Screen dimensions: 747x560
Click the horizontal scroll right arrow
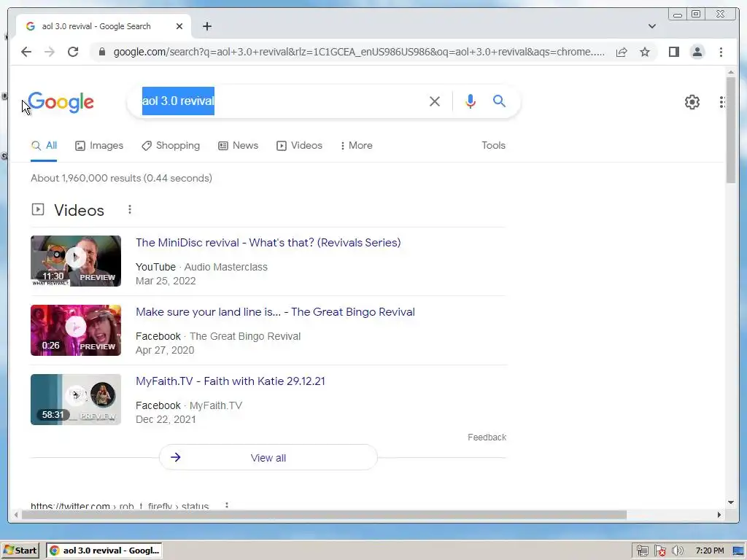point(719,515)
